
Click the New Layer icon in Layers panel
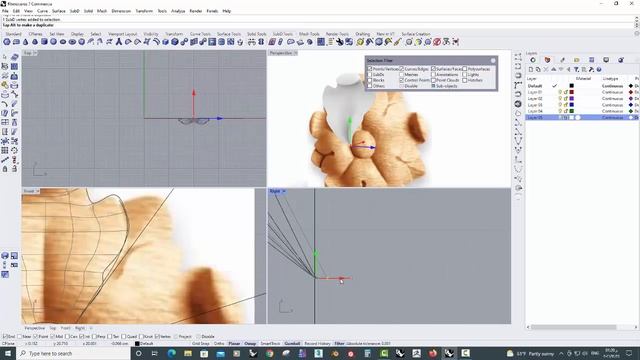[x=531, y=69]
